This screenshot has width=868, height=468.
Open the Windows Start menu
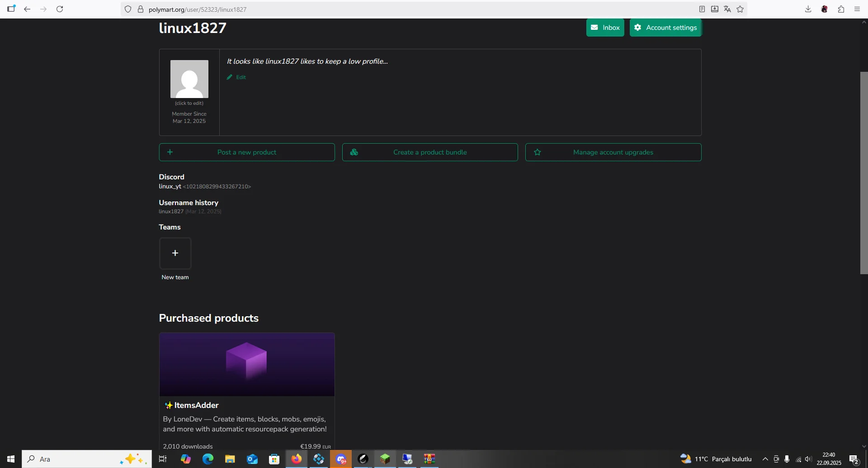(x=11, y=459)
